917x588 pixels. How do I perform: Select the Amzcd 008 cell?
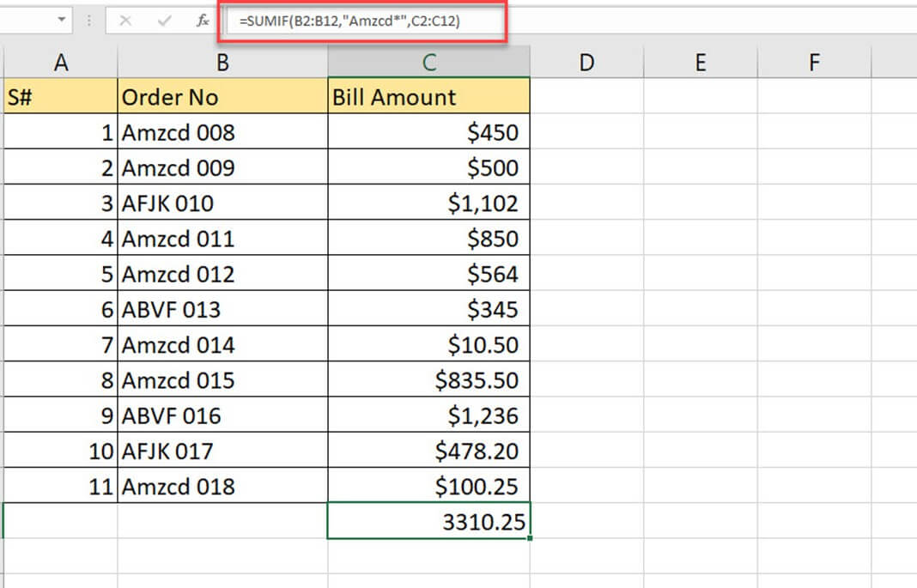pyautogui.click(x=222, y=133)
